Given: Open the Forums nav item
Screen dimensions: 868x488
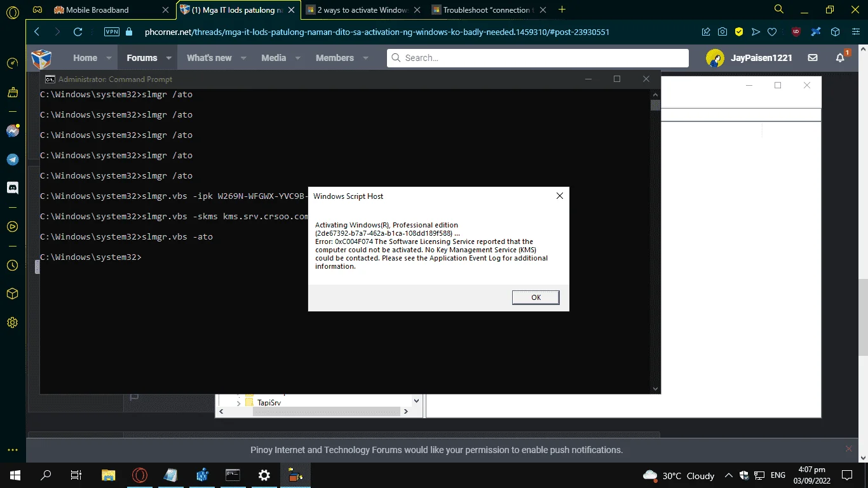Looking at the screenshot, I should 142,58.
